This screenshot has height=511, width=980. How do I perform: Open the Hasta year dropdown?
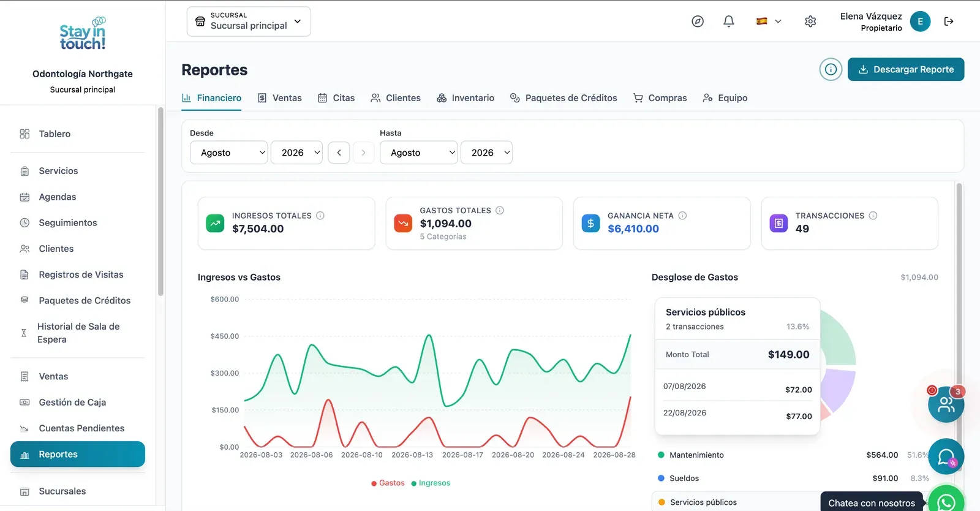[487, 153]
